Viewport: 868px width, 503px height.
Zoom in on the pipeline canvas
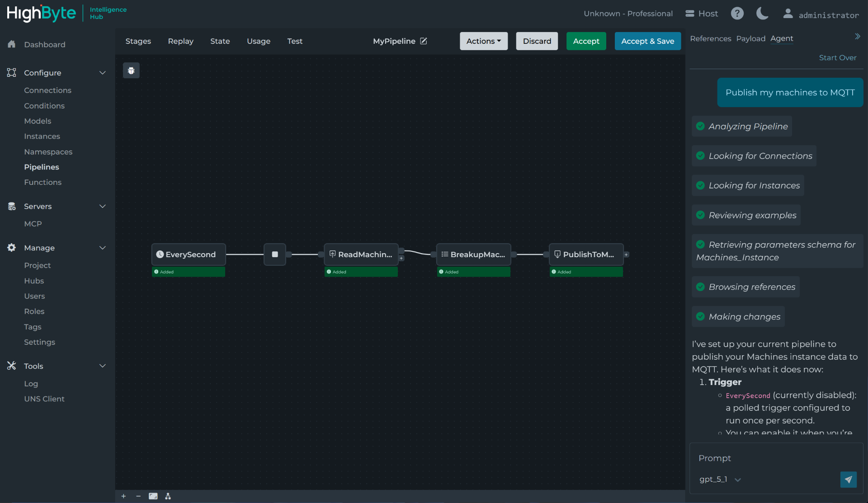(123, 496)
